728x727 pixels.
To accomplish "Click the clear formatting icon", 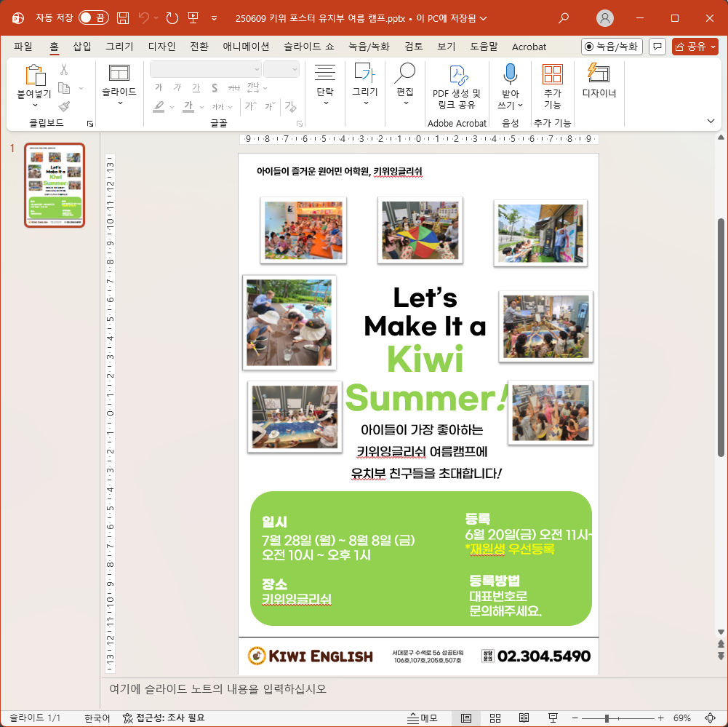I will (291, 106).
